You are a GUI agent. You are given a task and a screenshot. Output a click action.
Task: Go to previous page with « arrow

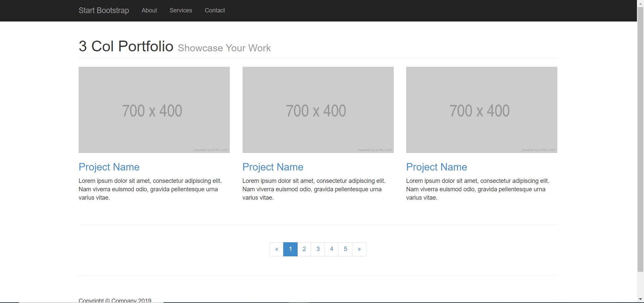click(276, 249)
